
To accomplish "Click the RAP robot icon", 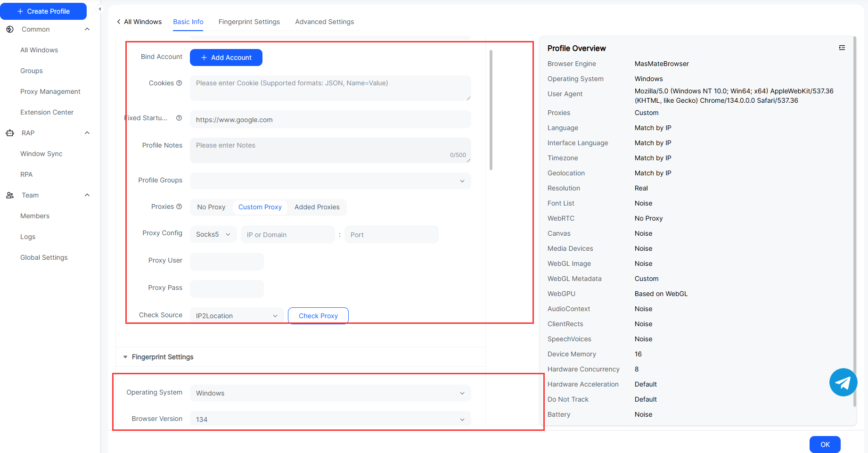I will [10, 133].
